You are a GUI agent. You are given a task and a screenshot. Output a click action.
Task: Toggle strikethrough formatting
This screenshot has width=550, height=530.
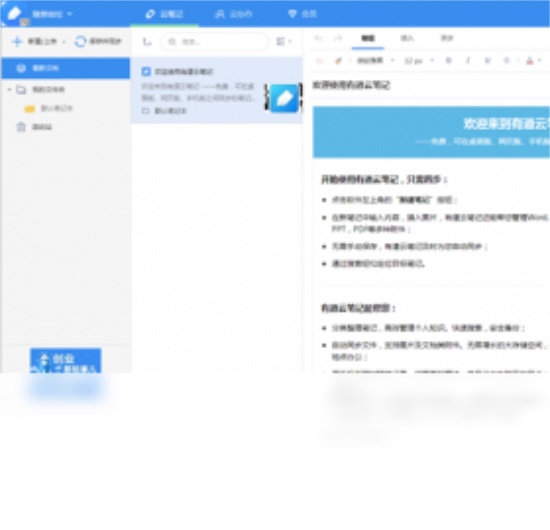[x=507, y=60]
